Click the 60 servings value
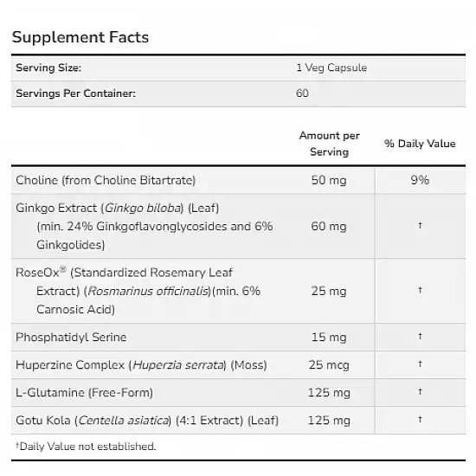The height and width of the screenshot is (476, 476). point(302,93)
